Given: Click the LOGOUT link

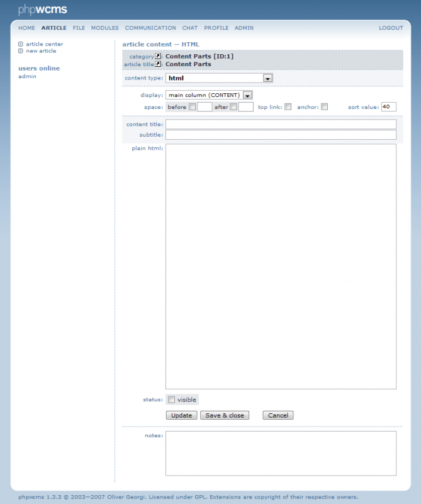Looking at the screenshot, I should (x=391, y=28).
